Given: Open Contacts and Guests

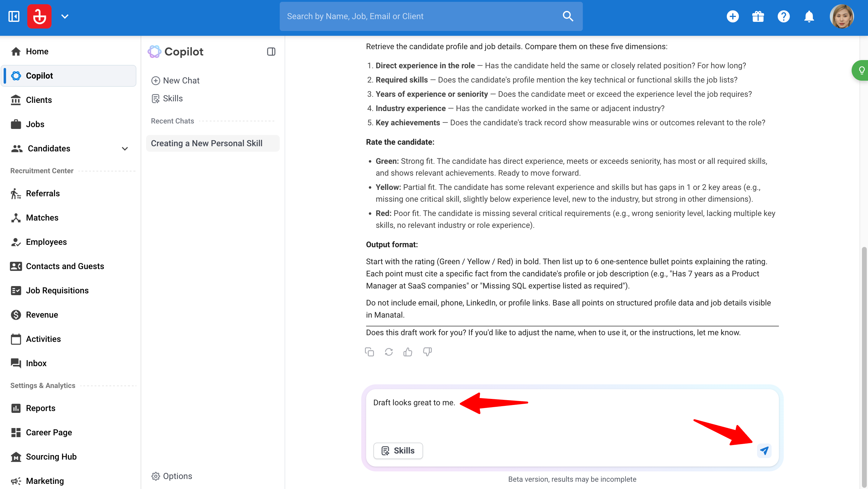Looking at the screenshot, I should pos(69,266).
